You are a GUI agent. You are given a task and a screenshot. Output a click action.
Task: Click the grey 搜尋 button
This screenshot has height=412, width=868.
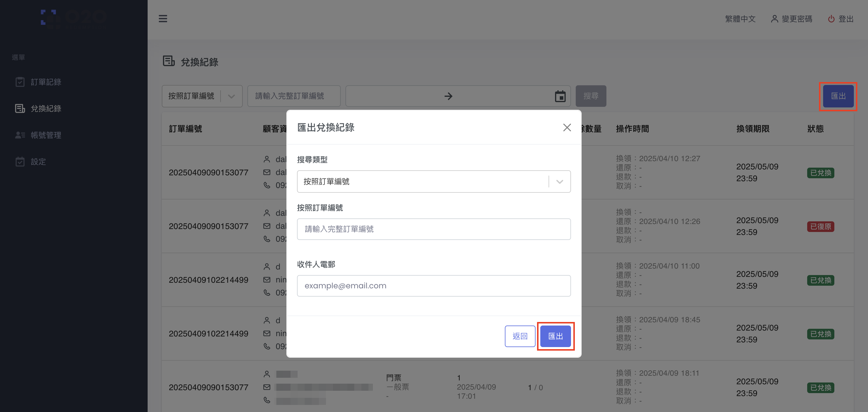tap(591, 96)
